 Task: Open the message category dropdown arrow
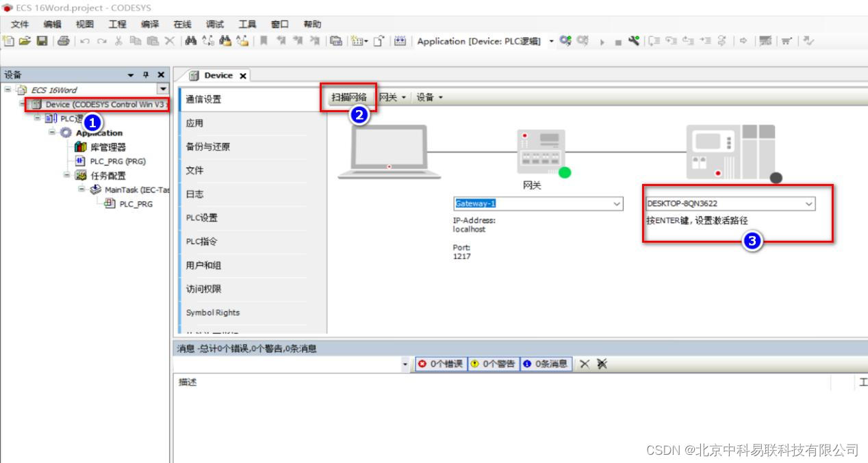coord(405,364)
